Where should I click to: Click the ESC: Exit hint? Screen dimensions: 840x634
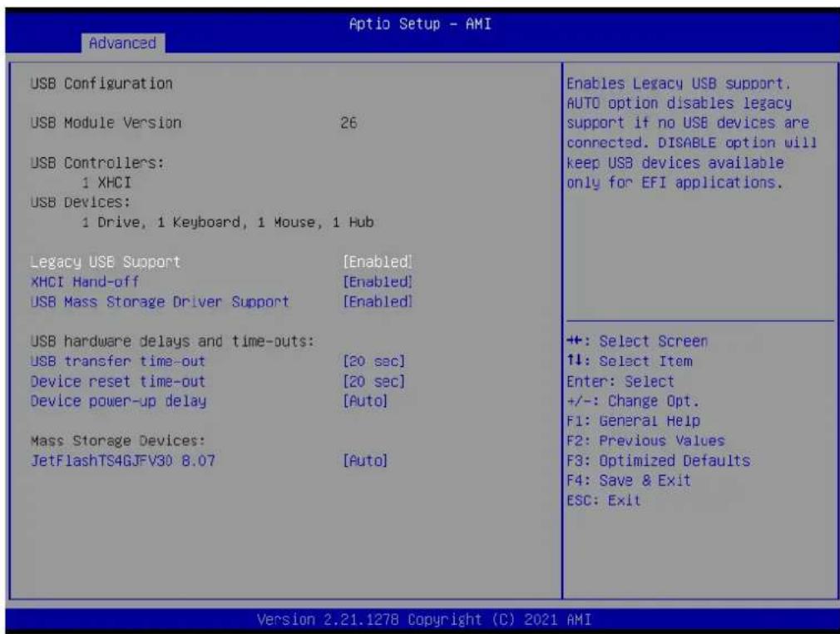click(604, 501)
